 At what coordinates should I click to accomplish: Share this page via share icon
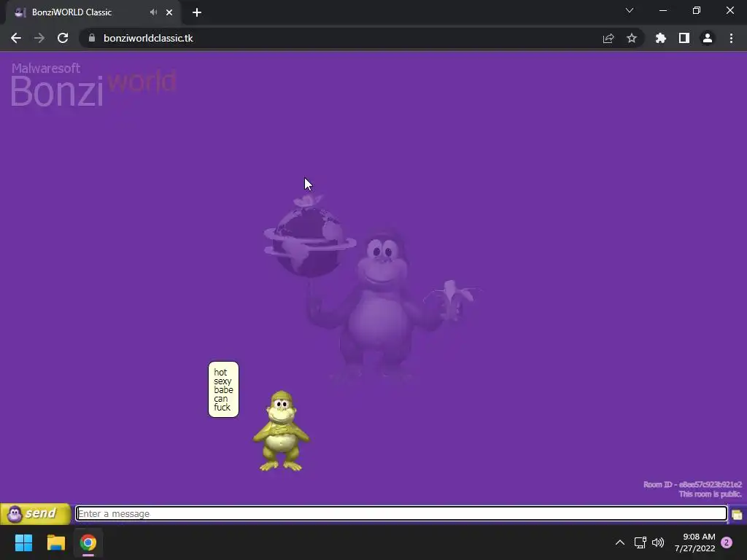tap(608, 38)
